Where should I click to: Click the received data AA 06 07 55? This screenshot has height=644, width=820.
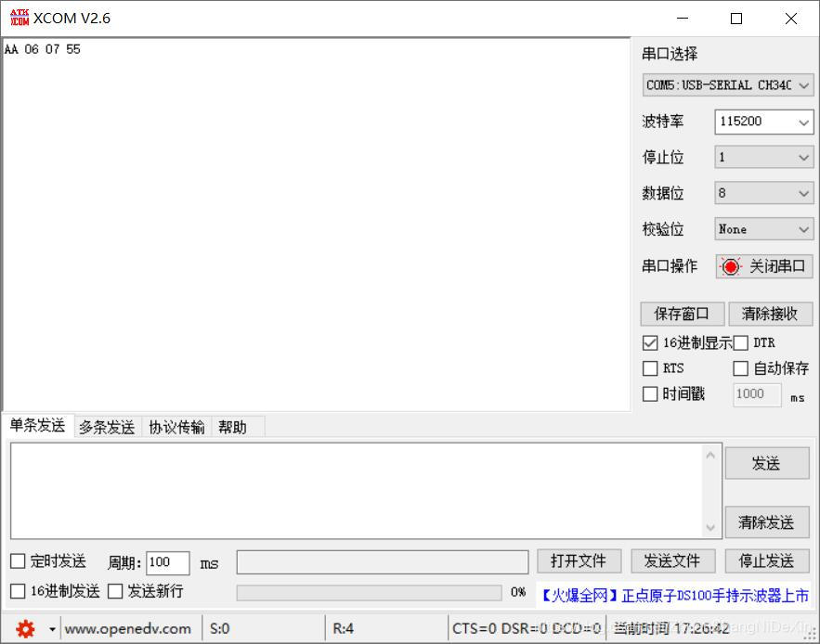tap(43, 50)
